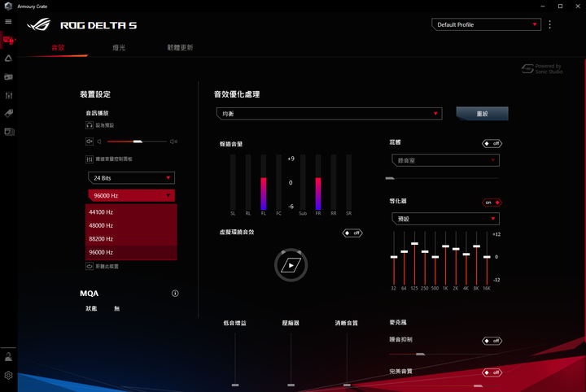This screenshot has height=392, width=586.
Task: Adjust the 8K equalizer slider
Action: (476, 246)
